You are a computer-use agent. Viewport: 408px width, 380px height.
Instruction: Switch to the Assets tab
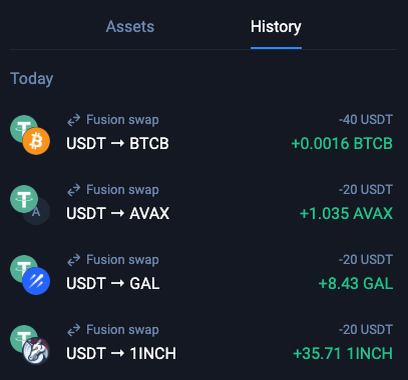click(x=130, y=27)
